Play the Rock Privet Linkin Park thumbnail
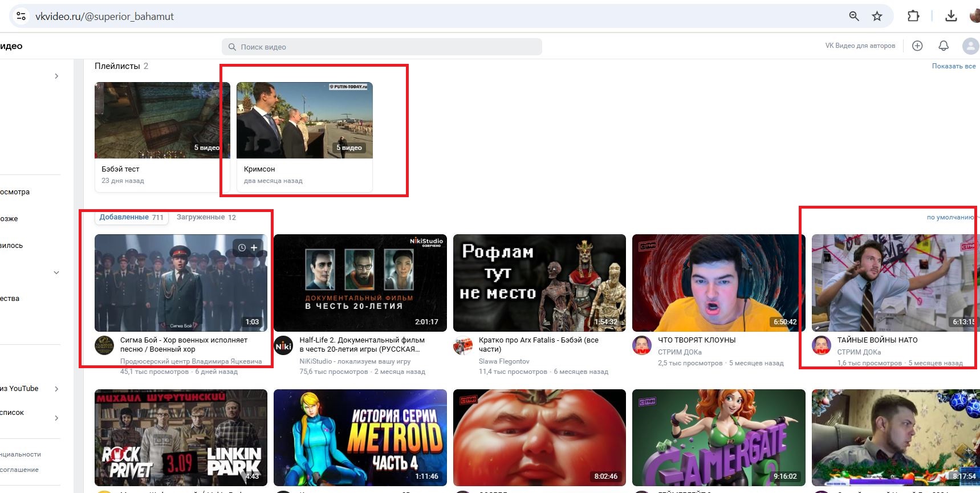This screenshot has height=493, width=980. click(181, 438)
